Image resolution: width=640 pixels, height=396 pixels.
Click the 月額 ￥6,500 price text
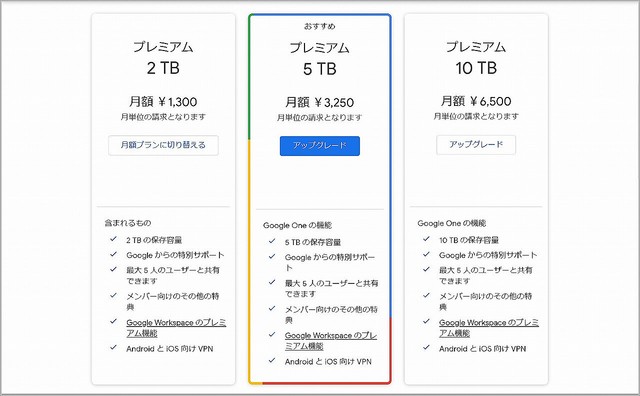(x=476, y=101)
